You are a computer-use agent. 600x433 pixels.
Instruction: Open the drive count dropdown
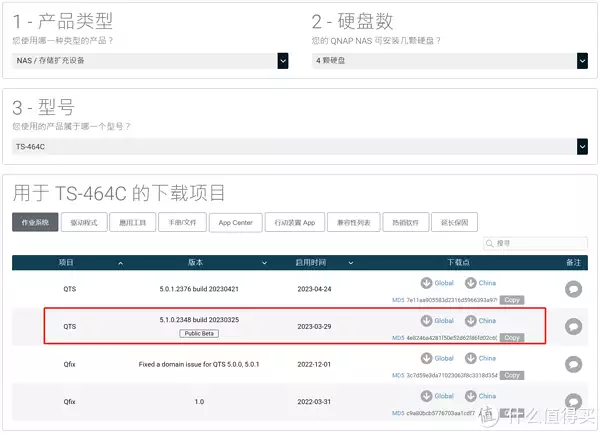(x=450, y=61)
